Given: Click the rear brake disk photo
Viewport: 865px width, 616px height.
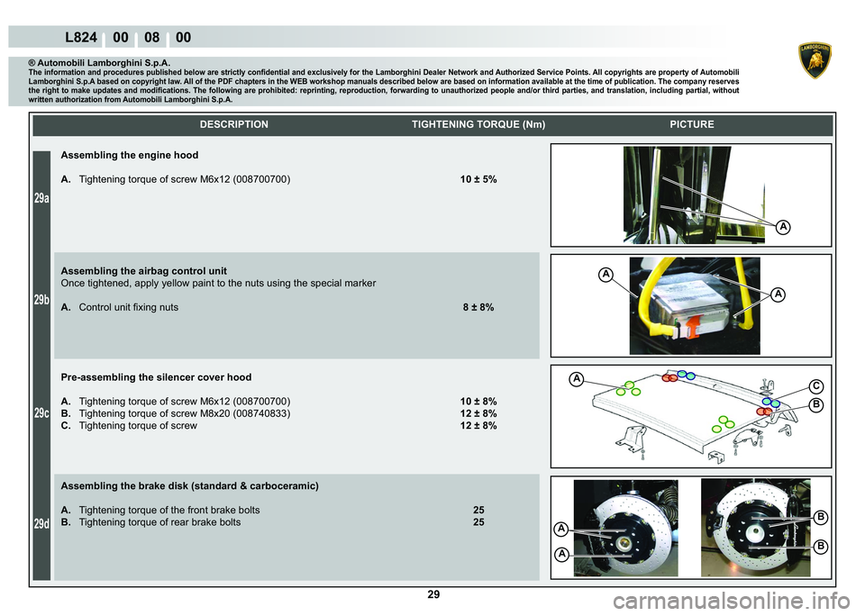Looking at the screenshot, I should tap(756, 528).
